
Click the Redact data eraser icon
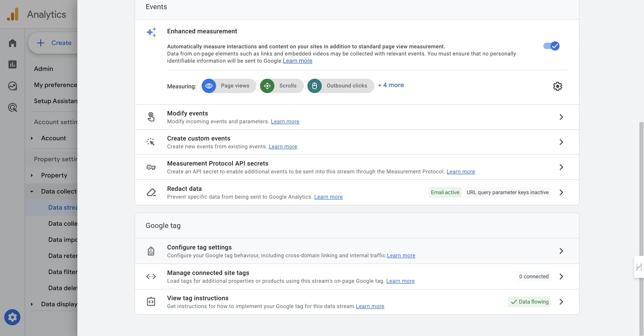151,192
